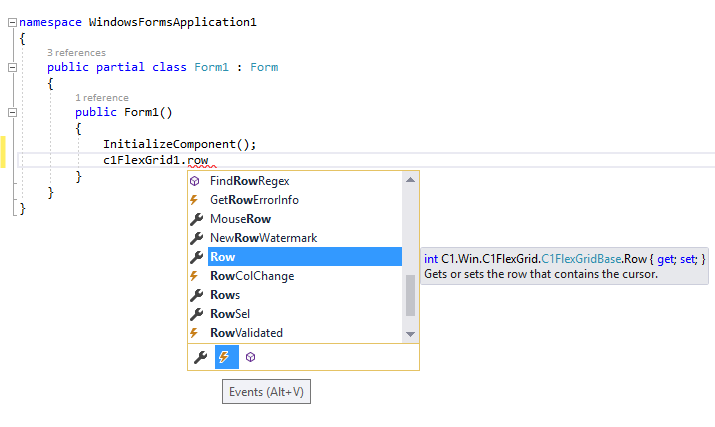This screenshot has width=715, height=427.
Task: Collapse the namespace WindowsFormsApplication1 block
Action: pyautogui.click(x=12, y=22)
